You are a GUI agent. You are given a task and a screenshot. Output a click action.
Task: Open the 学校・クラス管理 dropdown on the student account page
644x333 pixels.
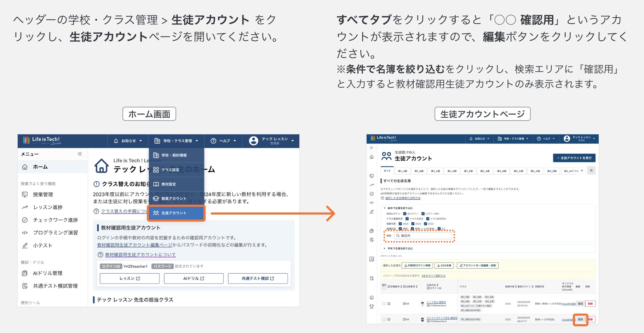coord(513,139)
